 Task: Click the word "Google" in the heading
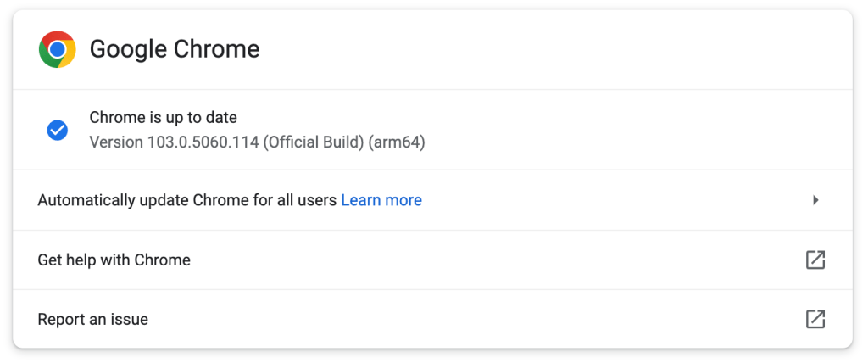[x=128, y=49]
